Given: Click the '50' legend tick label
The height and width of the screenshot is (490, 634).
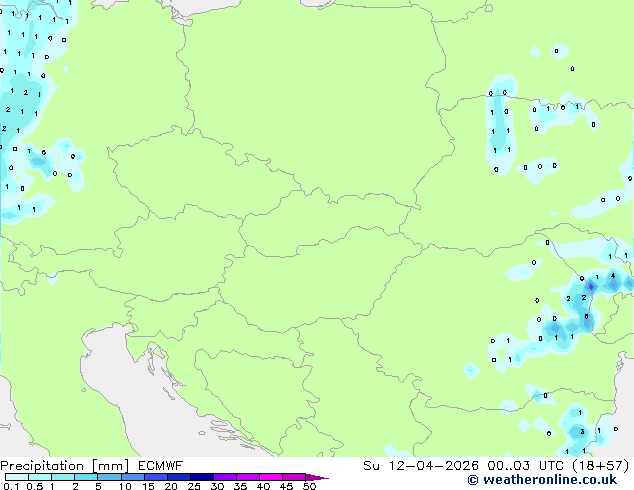Looking at the screenshot, I should [x=309, y=486].
